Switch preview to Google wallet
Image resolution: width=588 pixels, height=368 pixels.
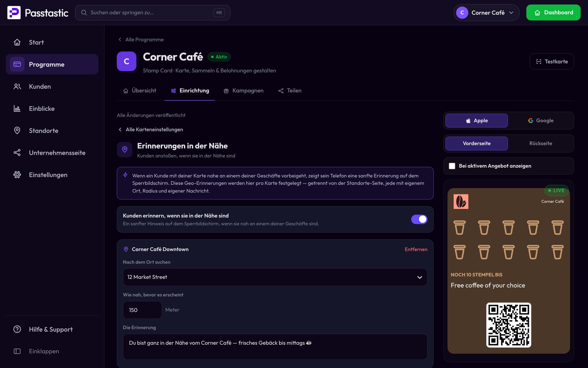point(541,120)
